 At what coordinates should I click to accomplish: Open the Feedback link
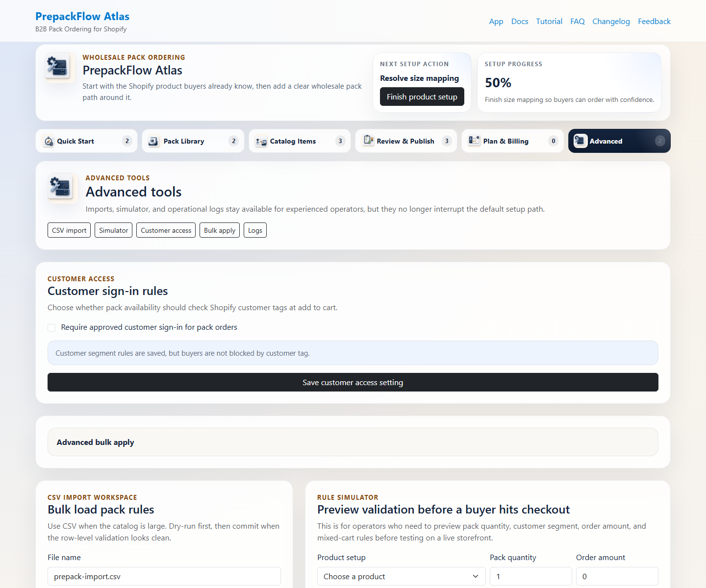pos(654,22)
